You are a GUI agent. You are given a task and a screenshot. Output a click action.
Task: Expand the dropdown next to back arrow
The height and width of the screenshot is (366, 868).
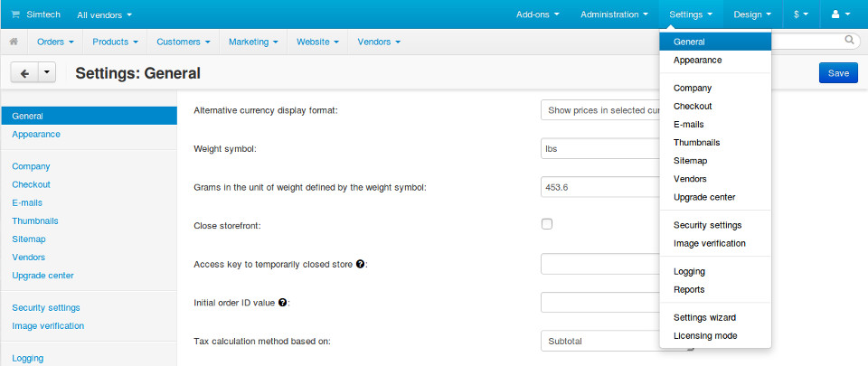coord(47,73)
